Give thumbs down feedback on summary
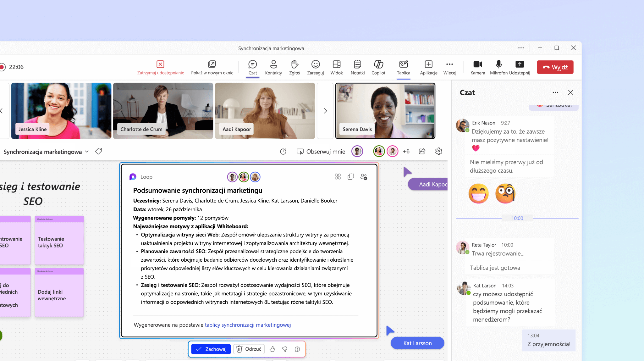The height and width of the screenshot is (361, 644). click(285, 349)
